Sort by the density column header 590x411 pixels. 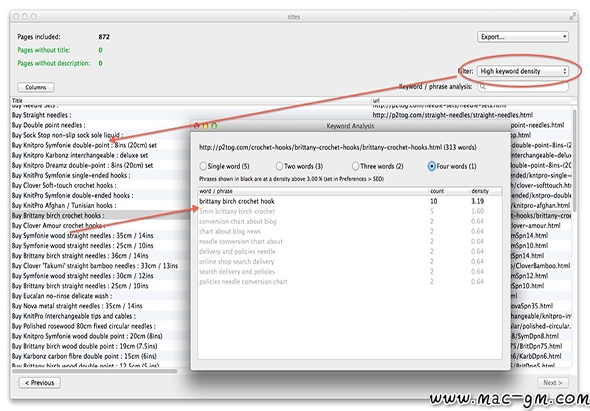pos(485,191)
